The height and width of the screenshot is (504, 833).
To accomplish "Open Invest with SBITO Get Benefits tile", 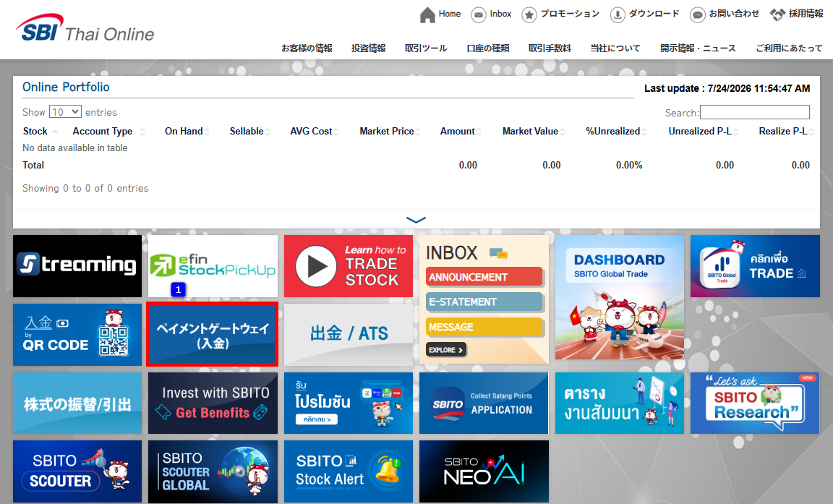I will point(213,403).
